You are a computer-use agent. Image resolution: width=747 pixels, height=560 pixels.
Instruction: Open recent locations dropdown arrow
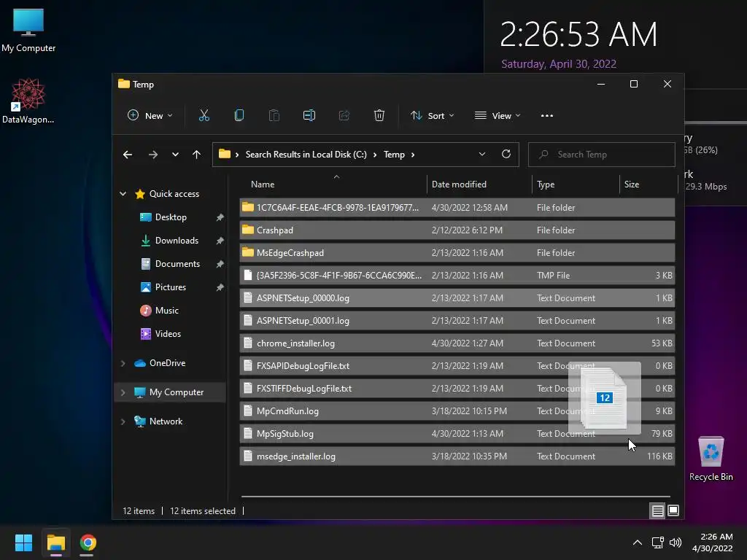175,155
